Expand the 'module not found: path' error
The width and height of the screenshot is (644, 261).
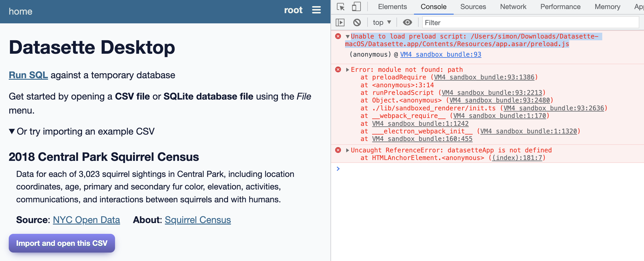(347, 70)
